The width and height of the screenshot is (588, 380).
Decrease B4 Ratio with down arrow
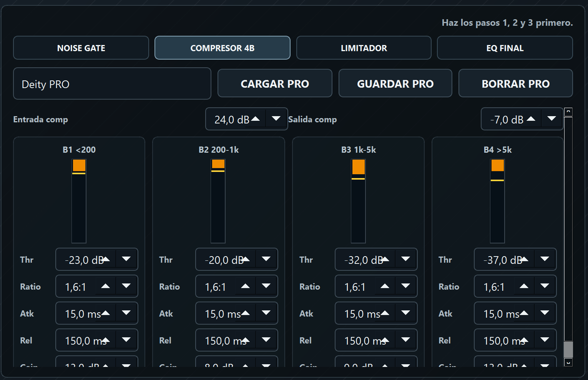coord(545,286)
